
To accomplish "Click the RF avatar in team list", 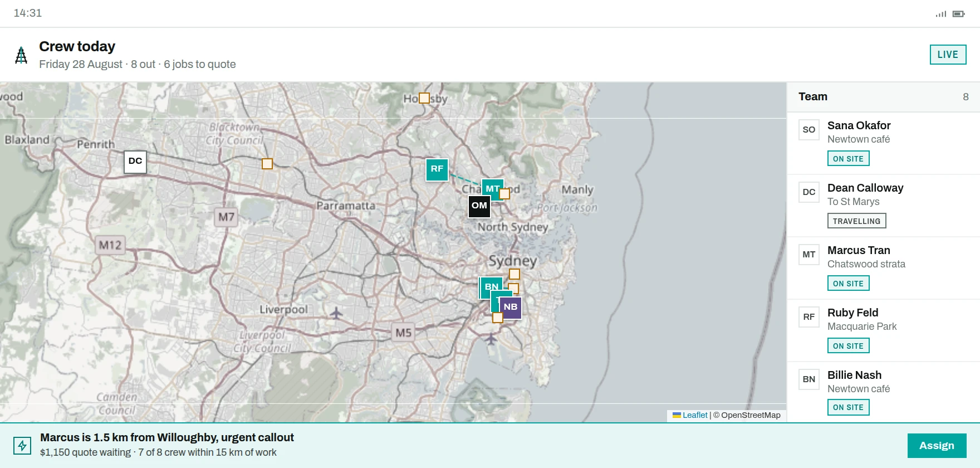I will [x=809, y=317].
